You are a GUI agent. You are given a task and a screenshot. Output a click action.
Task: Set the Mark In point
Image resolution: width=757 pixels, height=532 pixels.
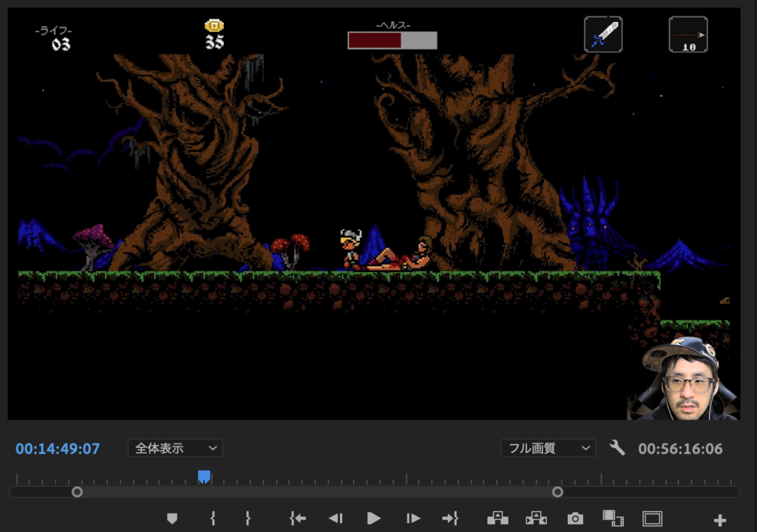pos(213,519)
